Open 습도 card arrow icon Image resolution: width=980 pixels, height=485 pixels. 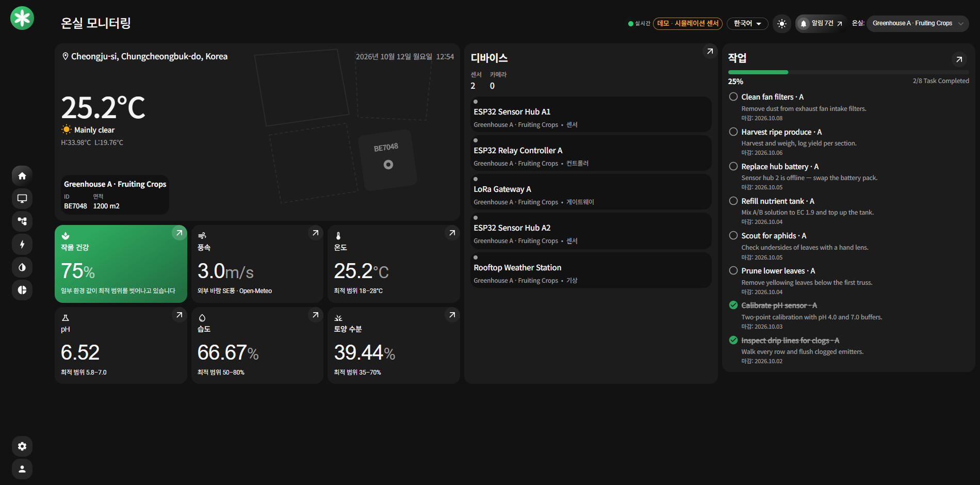(x=315, y=315)
